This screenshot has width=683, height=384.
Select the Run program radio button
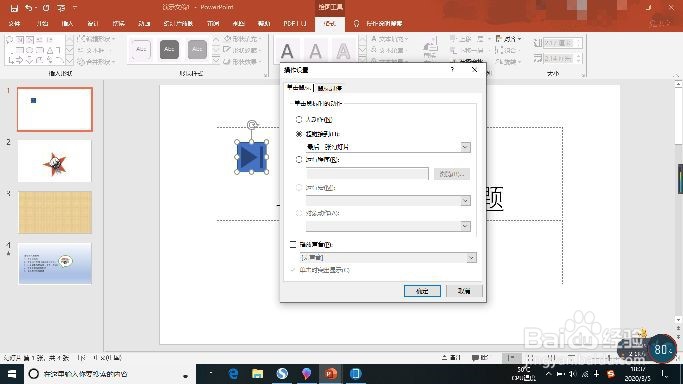299,160
